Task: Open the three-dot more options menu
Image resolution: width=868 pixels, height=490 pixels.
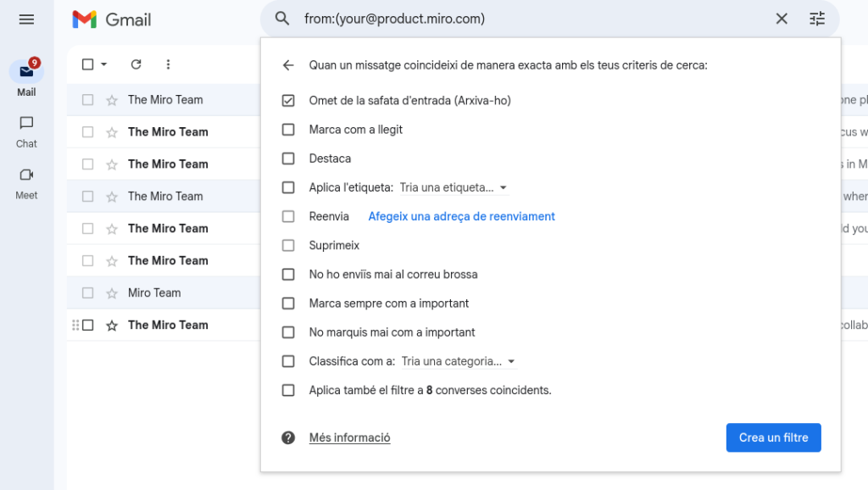Action: tap(168, 64)
